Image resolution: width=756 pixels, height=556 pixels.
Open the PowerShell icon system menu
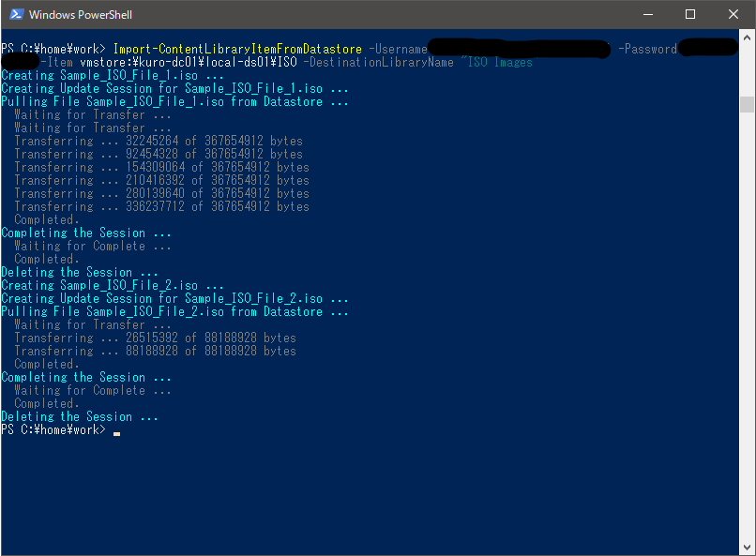[14, 14]
